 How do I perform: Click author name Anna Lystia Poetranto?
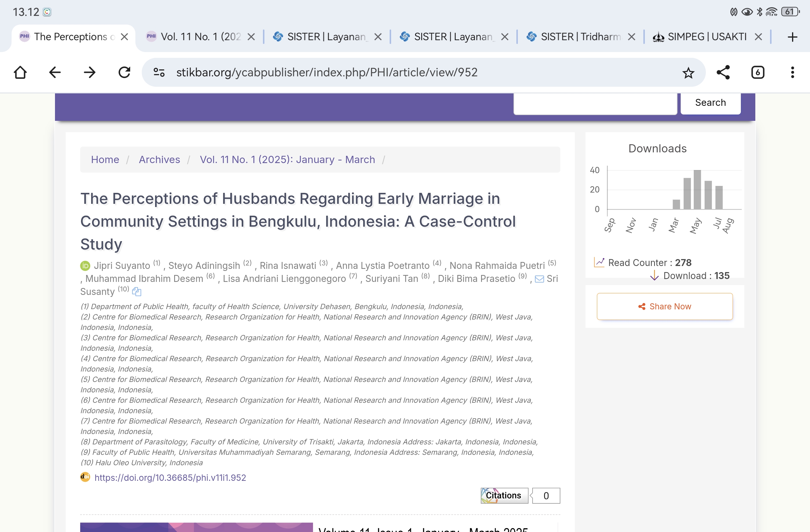[382, 266]
